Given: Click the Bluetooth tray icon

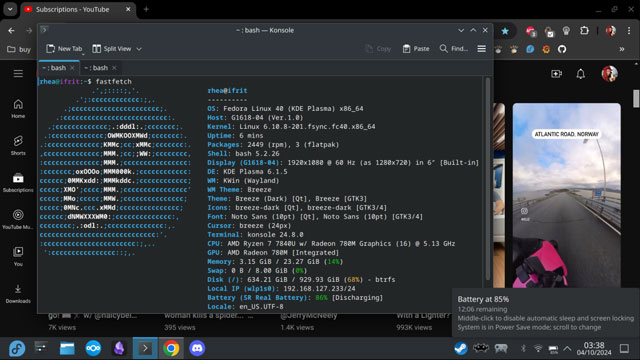Looking at the screenshot, I should [523, 349].
